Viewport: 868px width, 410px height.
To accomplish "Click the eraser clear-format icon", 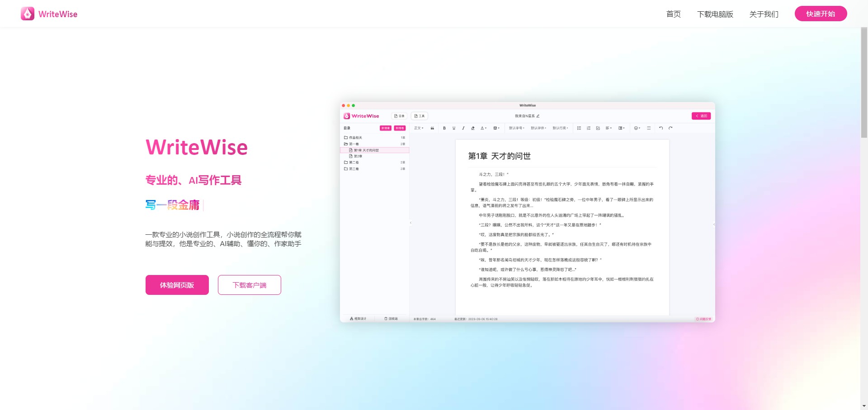I will pyautogui.click(x=473, y=128).
